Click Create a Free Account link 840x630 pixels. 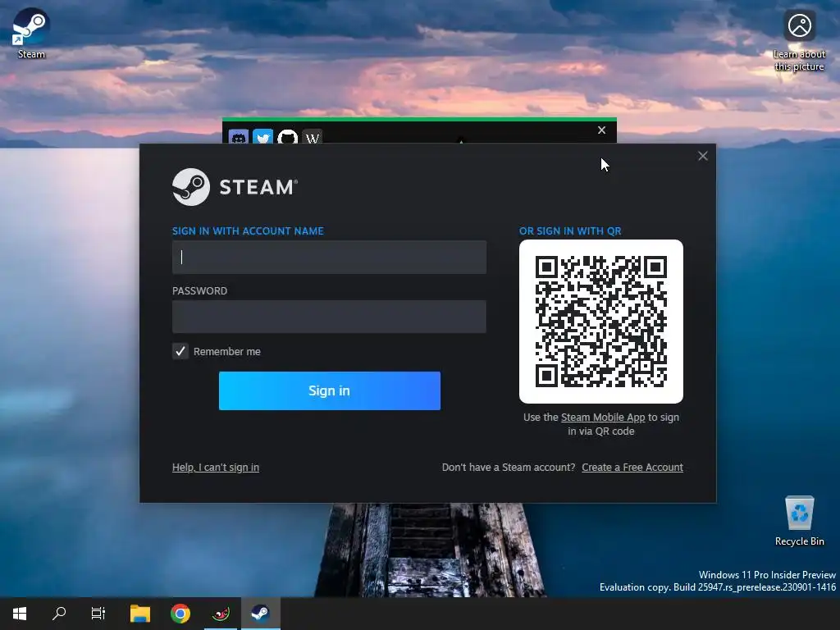point(632,467)
